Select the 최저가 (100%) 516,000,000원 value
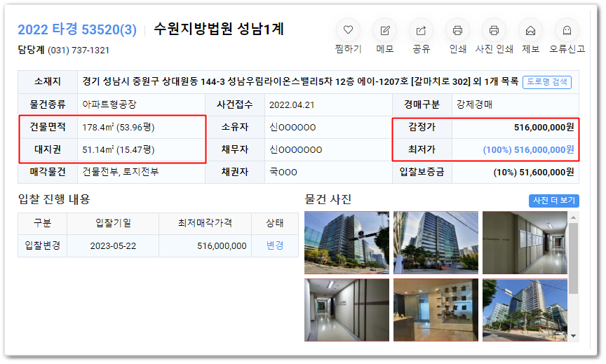606x364 pixels. pyautogui.click(x=528, y=149)
